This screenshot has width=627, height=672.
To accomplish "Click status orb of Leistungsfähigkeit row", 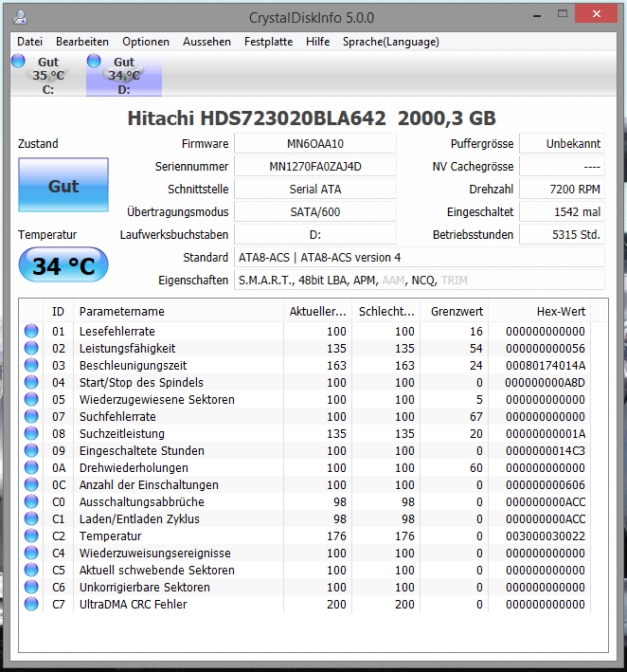I will tap(31, 348).
